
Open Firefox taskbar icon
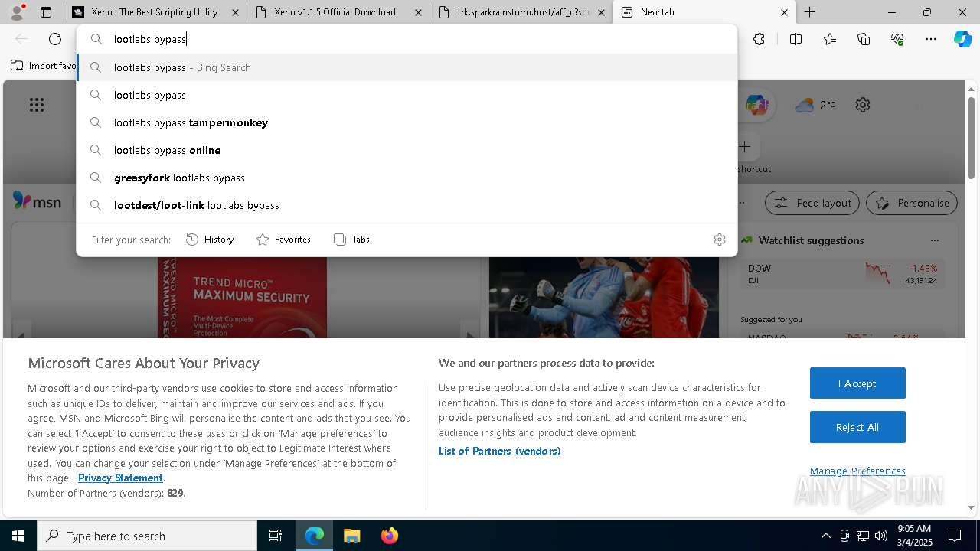pos(389,536)
